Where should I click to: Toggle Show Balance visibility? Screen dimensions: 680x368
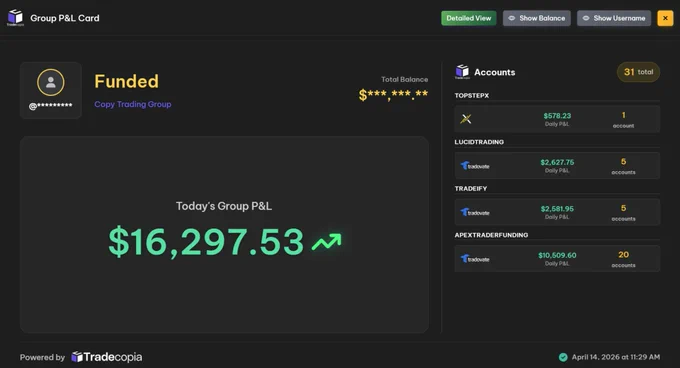coord(537,18)
